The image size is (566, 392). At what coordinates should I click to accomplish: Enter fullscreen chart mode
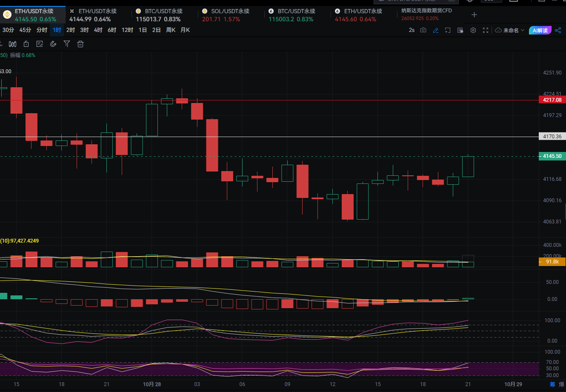pos(485,30)
